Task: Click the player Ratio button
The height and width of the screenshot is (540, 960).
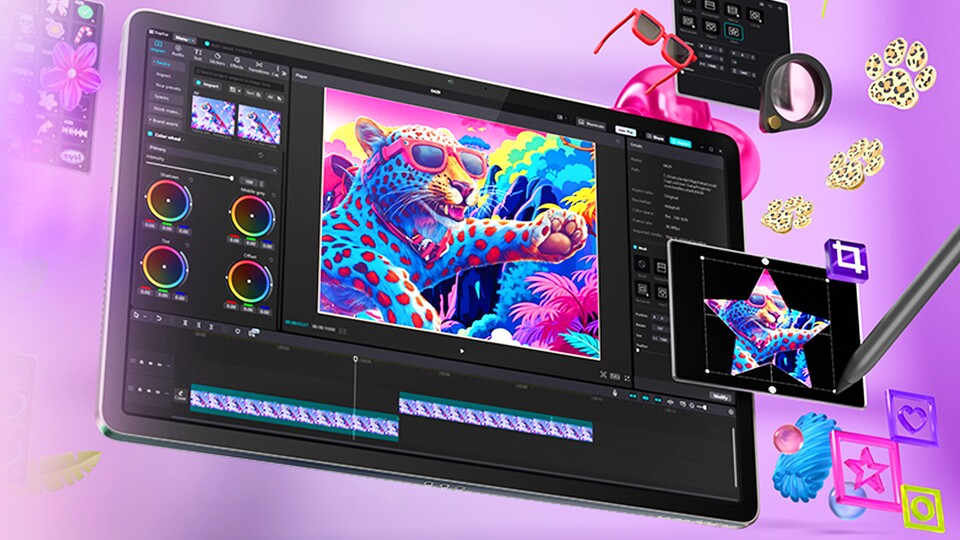Action: click(x=615, y=377)
